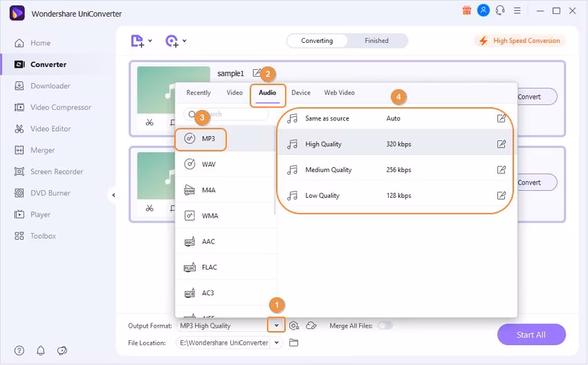Image resolution: width=588 pixels, height=365 pixels.
Task: Open the Downloader tool
Action: point(42,86)
